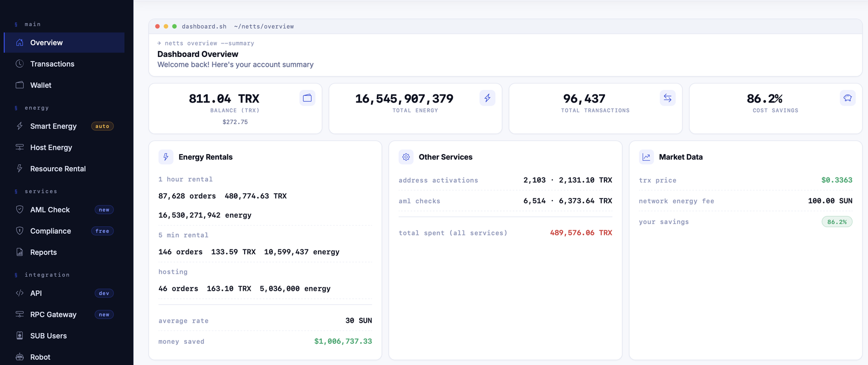Click the 86.2% cost savings value
The height and width of the screenshot is (365, 868).
tap(764, 99)
